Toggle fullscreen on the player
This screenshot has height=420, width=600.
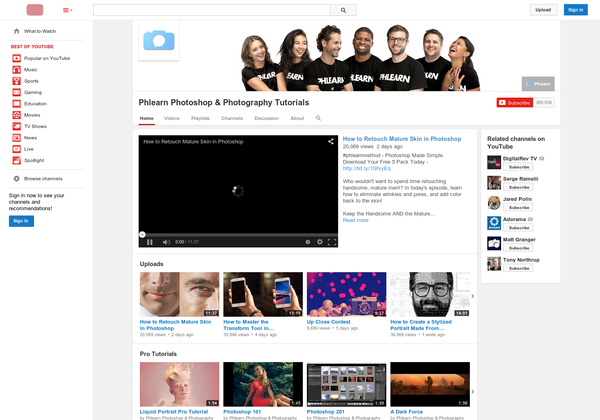332,242
